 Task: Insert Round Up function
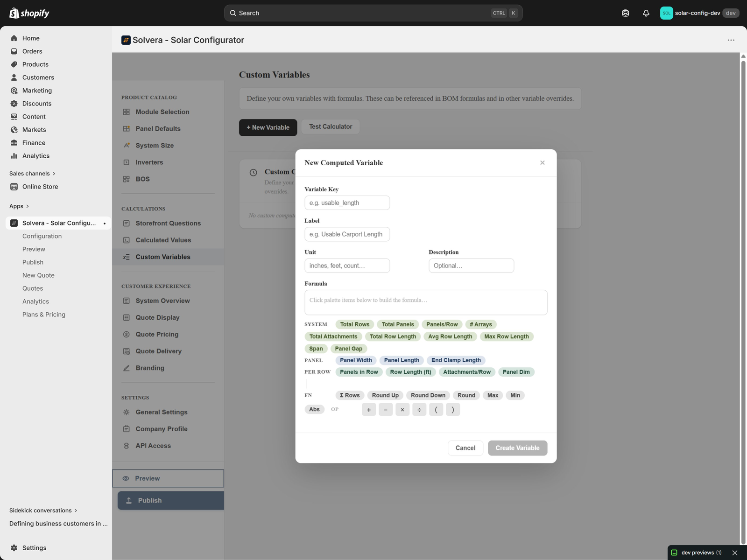click(x=386, y=395)
